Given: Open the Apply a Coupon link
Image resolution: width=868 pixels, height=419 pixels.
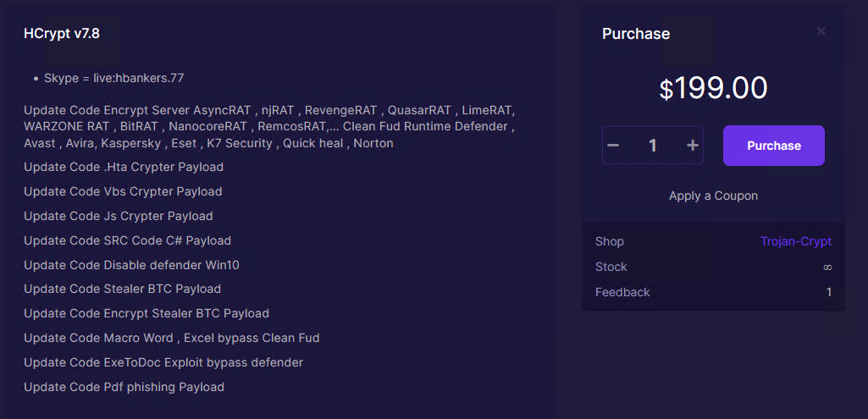Looking at the screenshot, I should point(713,196).
